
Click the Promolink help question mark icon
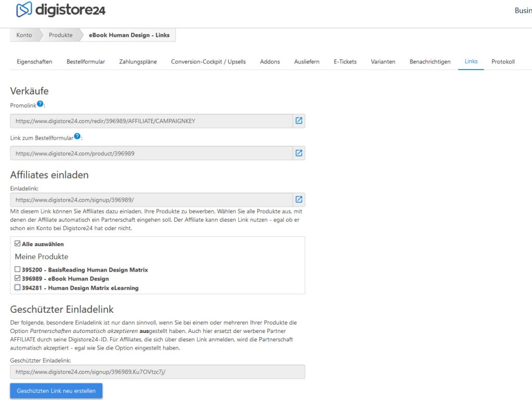click(x=40, y=104)
